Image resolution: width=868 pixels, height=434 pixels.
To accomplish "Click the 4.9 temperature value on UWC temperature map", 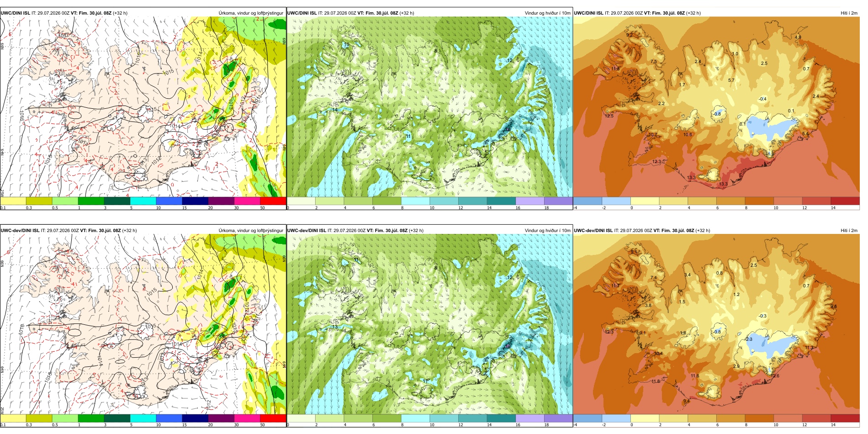I will tap(798, 37).
